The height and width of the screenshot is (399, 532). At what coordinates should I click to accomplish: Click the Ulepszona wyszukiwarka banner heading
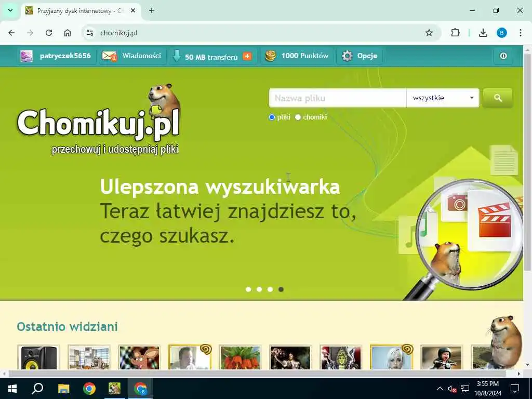pyautogui.click(x=220, y=187)
